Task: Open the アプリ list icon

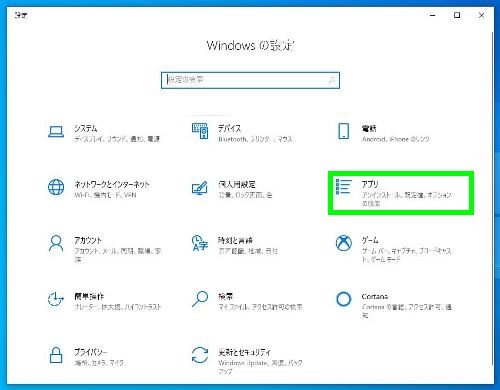Action: coord(344,187)
